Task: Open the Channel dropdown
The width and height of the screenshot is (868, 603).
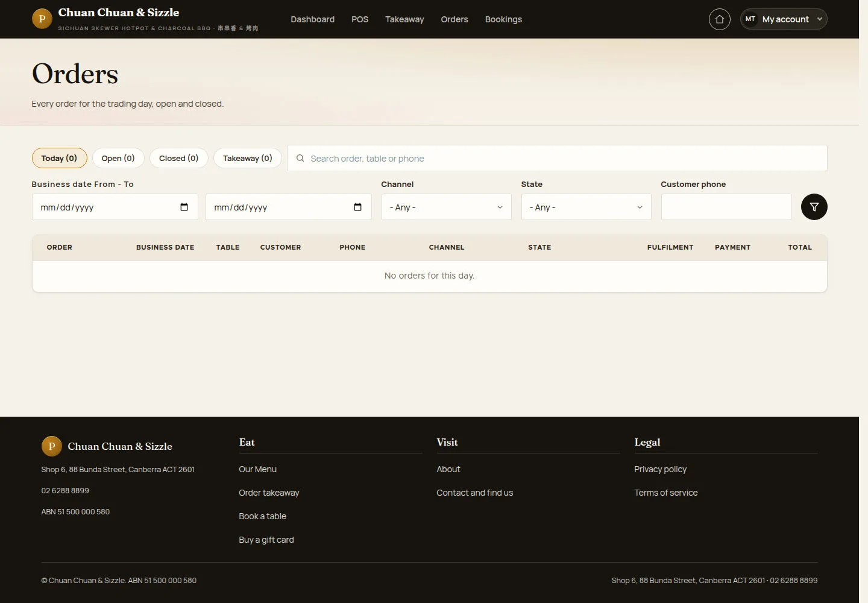Action: [x=446, y=207]
